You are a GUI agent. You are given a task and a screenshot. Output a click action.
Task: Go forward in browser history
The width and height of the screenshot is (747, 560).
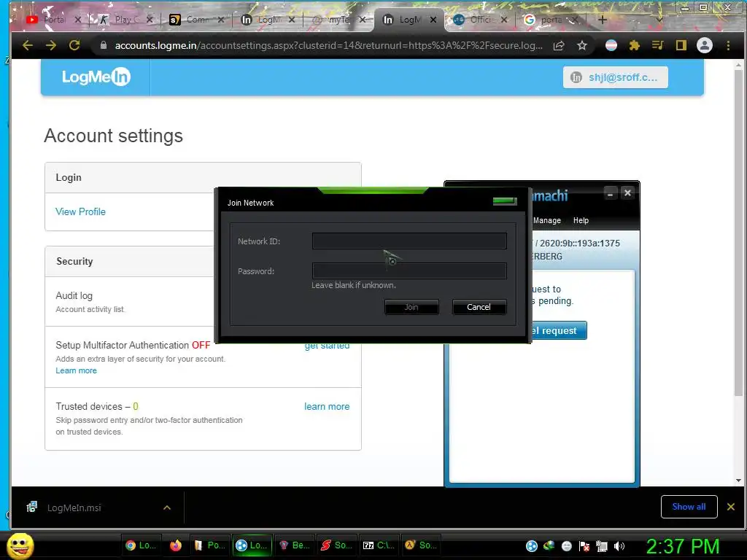tap(51, 45)
